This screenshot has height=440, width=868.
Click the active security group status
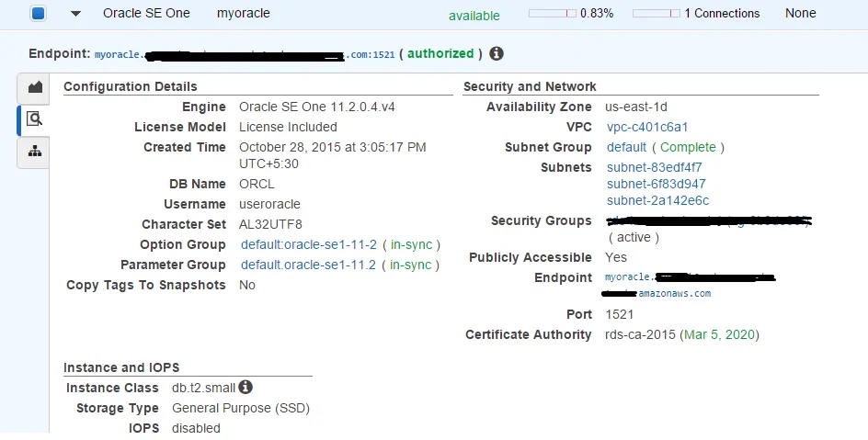pyautogui.click(x=634, y=237)
